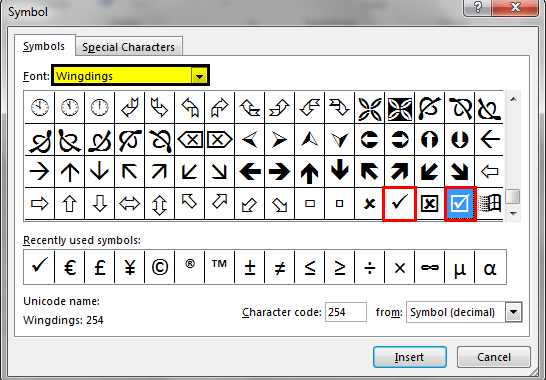Select the micro mu recent symbol
546x380 pixels.
point(460,267)
